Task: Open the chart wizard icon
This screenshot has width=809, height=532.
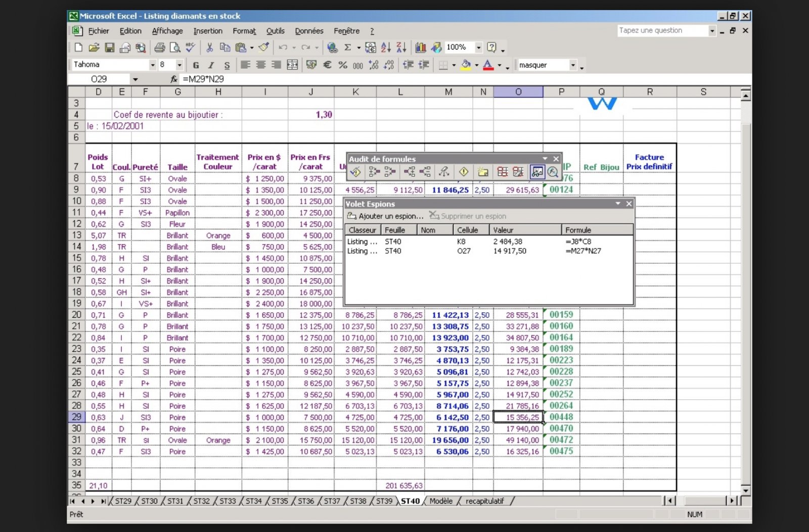Action: [420, 47]
